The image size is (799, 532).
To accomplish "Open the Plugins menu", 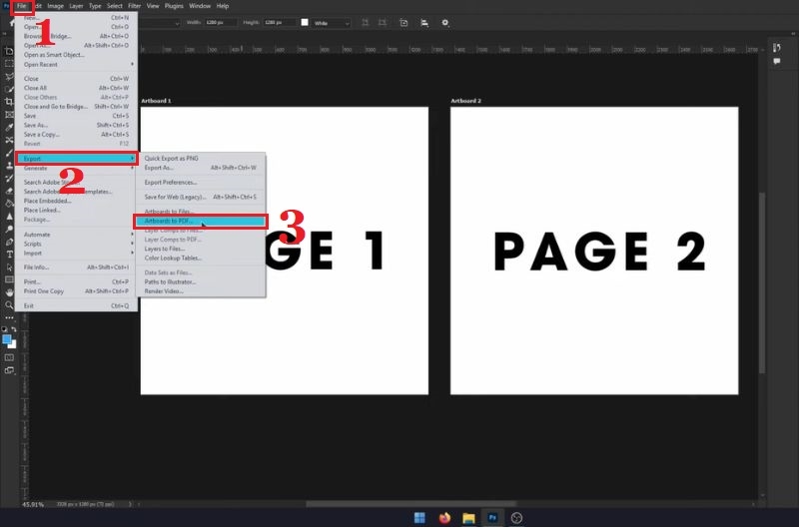I will pos(174,6).
